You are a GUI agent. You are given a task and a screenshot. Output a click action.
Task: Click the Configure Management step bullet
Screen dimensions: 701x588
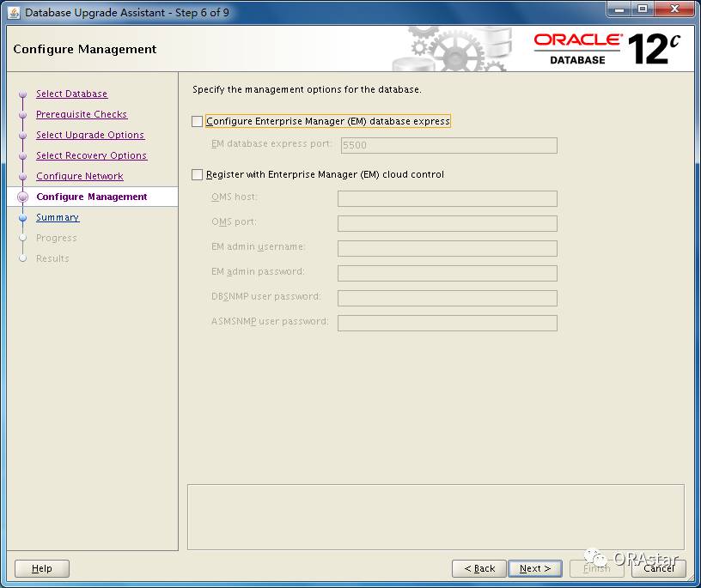(x=23, y=197)
